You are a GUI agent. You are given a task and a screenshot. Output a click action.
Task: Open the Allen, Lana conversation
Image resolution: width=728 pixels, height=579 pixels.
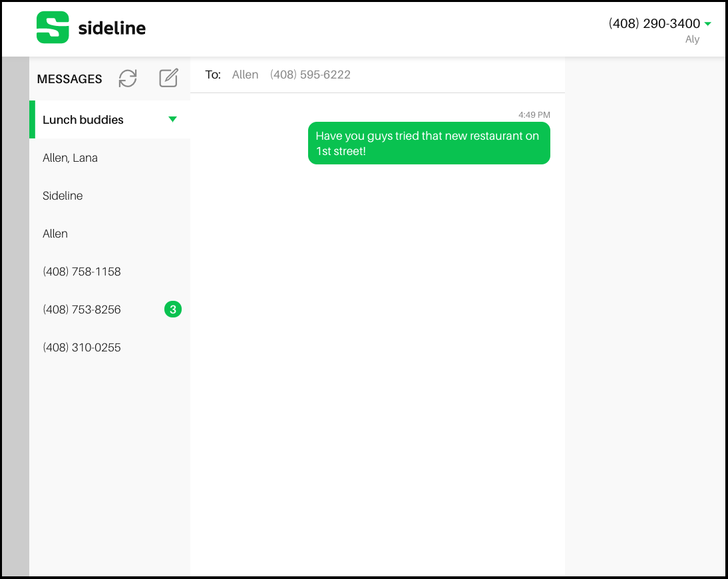pos(110,158)
